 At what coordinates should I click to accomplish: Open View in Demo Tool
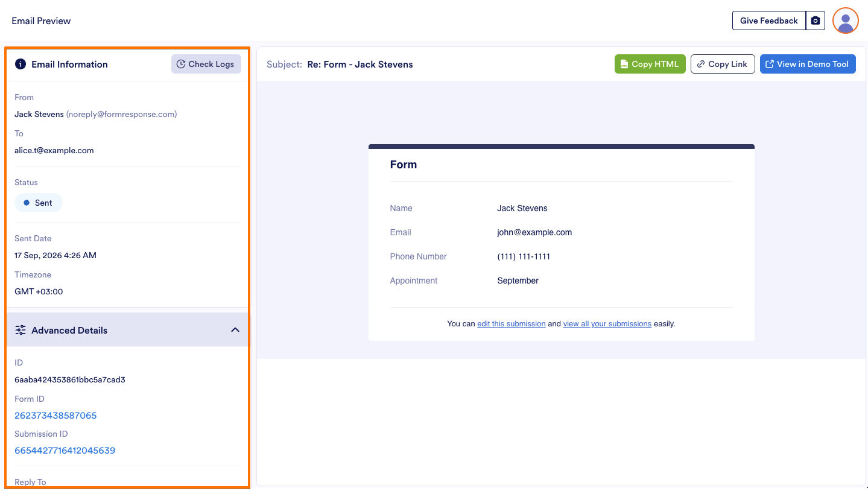(807, 64)
